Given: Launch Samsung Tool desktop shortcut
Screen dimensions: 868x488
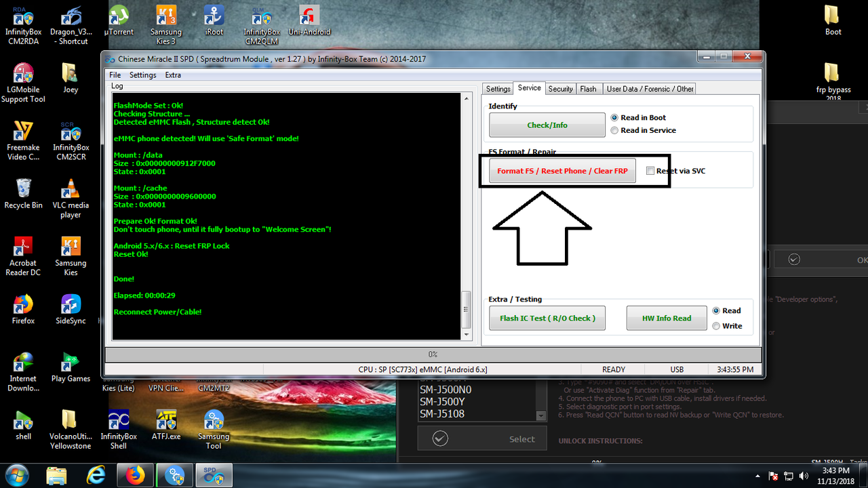Looking at the screenshot, I should coord(214,430).
